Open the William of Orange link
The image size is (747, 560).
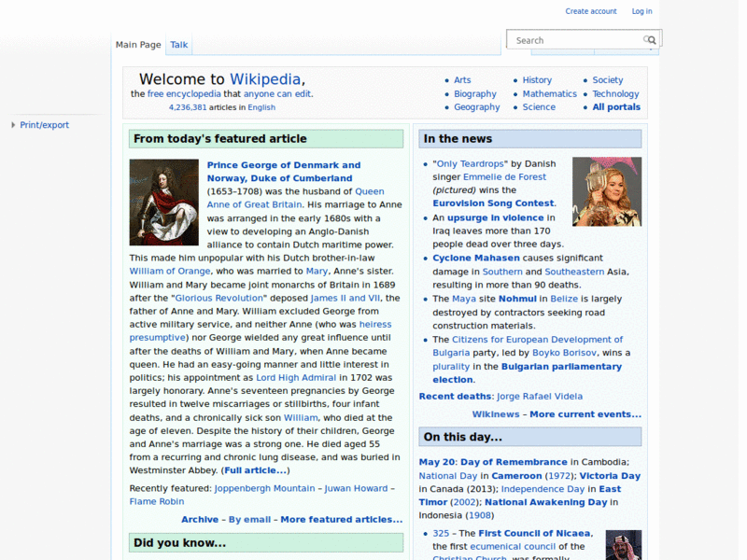click(x=170, y=271)
